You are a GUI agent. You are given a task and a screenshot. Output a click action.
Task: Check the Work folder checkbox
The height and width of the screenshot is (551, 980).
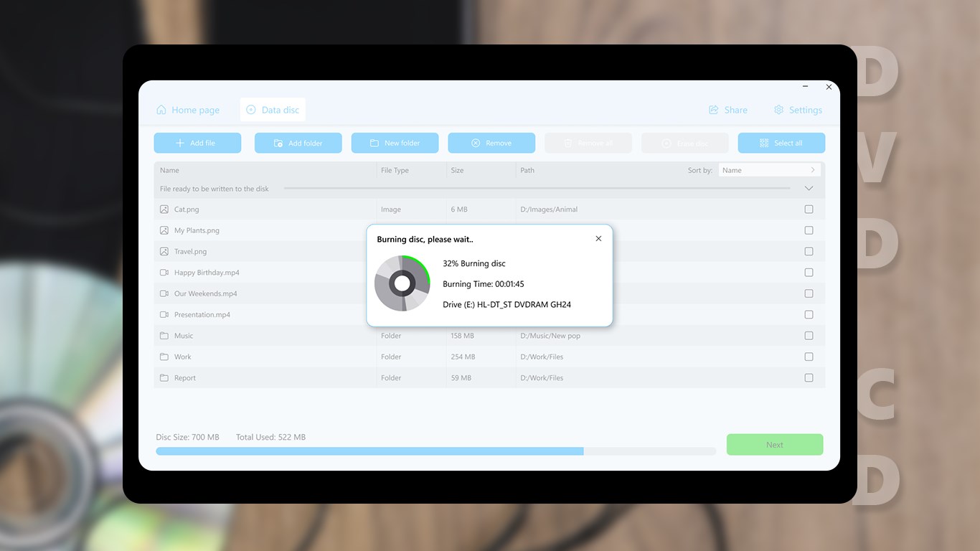[809, 357]
